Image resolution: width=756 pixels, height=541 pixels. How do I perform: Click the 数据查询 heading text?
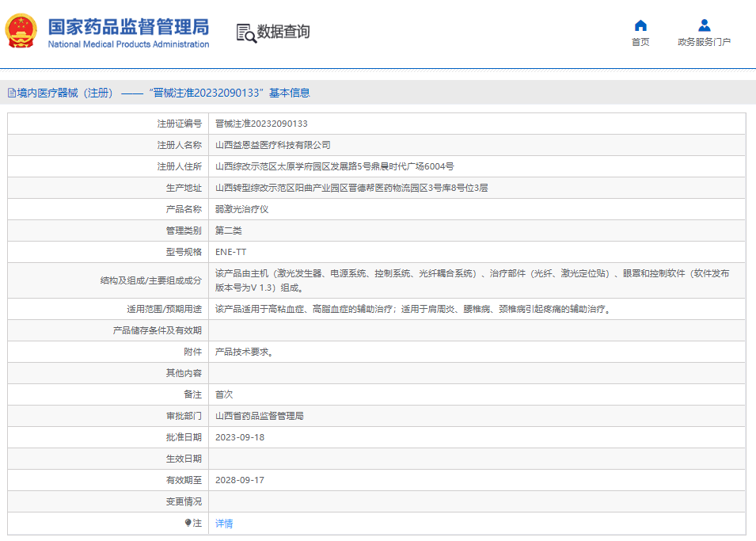(283, 32)
